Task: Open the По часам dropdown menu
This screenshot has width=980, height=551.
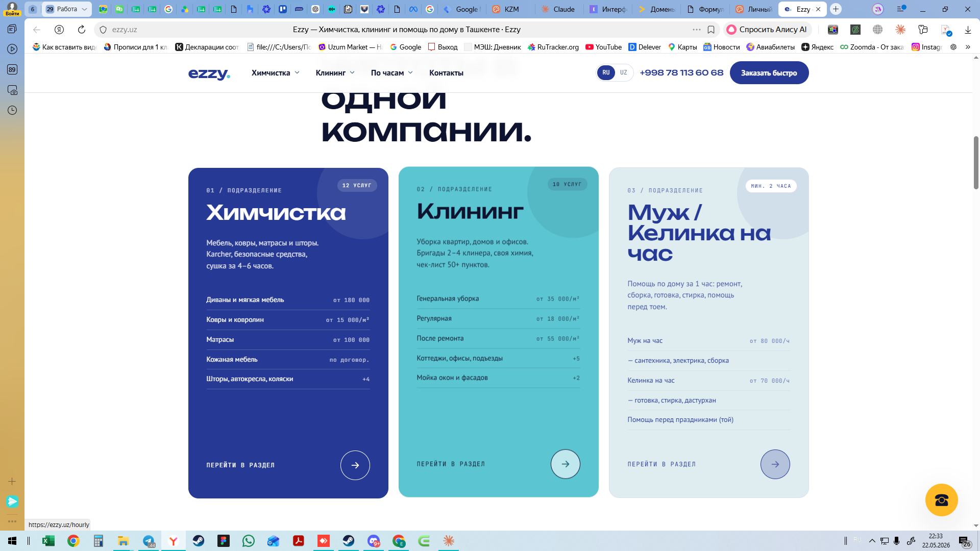Action: (x=392, y=73)
